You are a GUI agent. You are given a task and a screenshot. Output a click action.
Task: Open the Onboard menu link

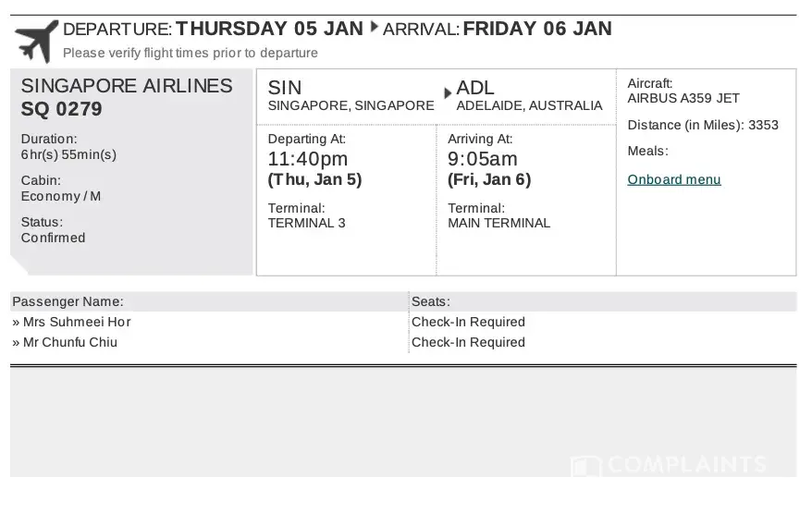point(673,179)
